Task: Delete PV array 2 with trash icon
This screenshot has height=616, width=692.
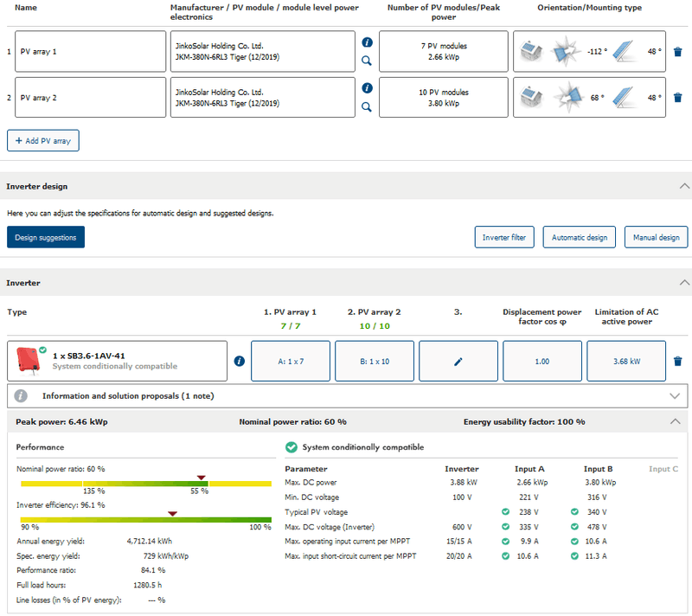Action: pos(677,98)
